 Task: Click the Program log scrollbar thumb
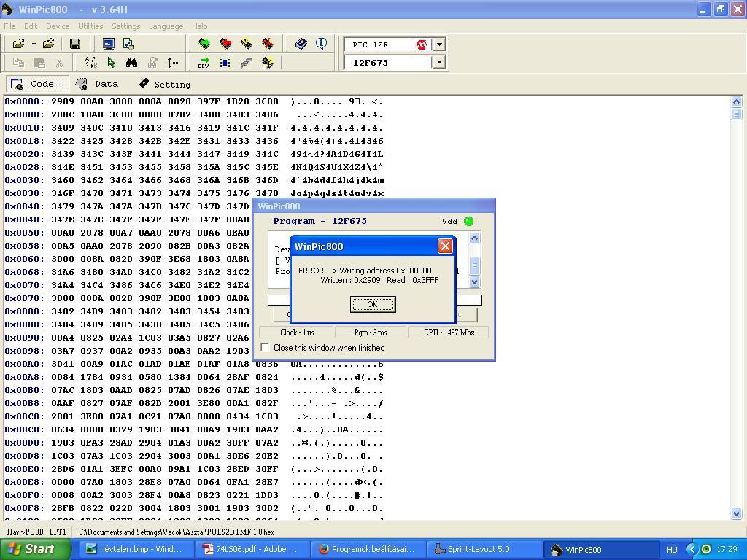tap(474, 265)
